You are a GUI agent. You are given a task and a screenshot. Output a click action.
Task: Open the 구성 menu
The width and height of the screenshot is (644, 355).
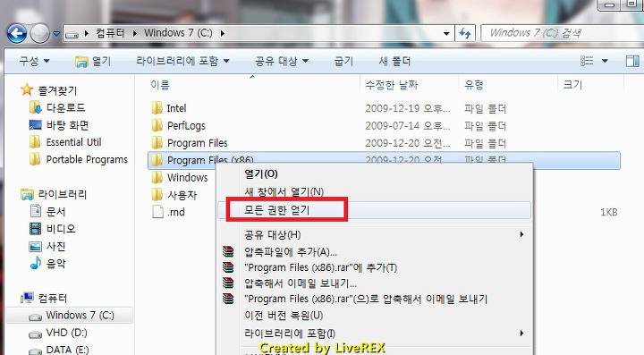34,61
